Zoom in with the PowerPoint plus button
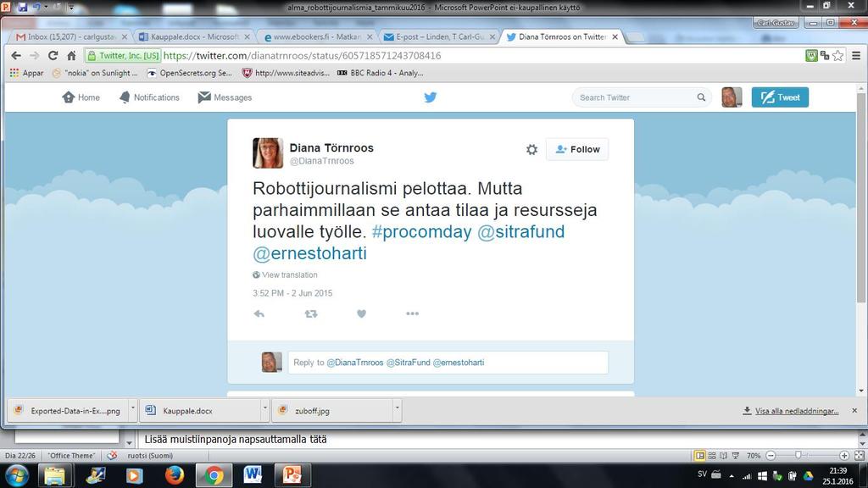The width and height of the screenshot is (868, 488). (x=844, y=455)
